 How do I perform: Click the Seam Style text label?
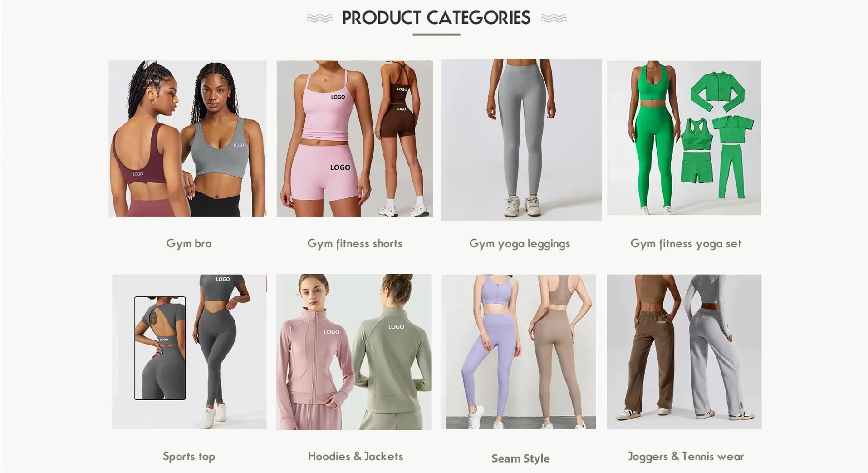pyautogui.click(x=520, y=458)
